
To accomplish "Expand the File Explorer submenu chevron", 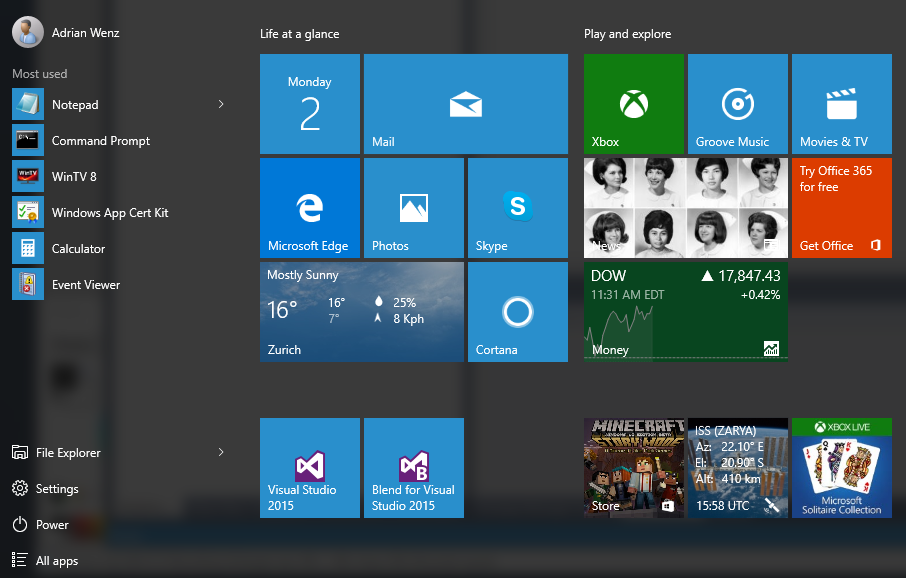I will coord(219,452).
